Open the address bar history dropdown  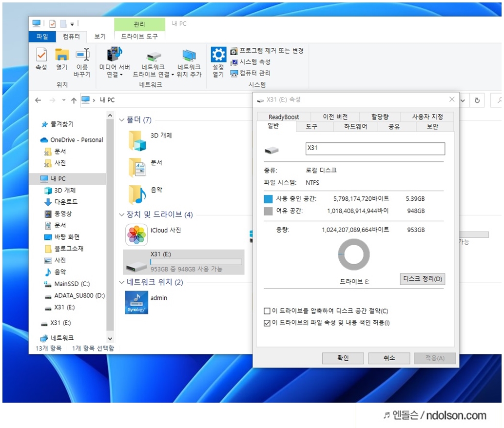[x=463, y=100]
